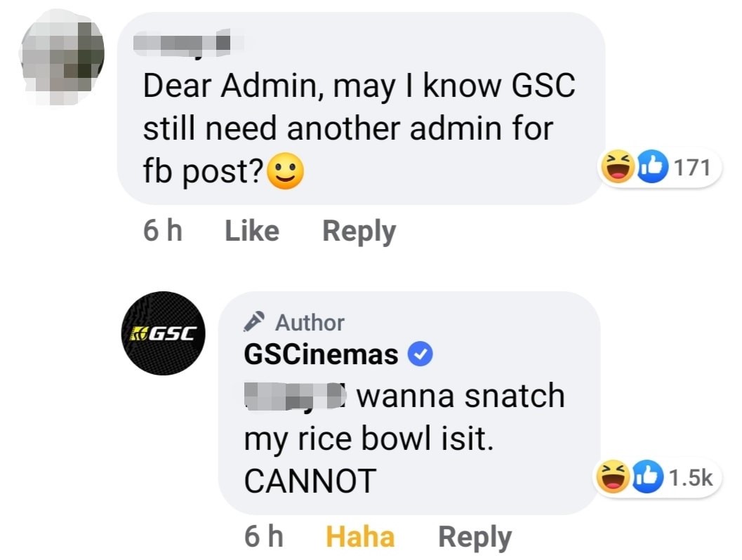This screenshot has width=742, height=560.
Task: Open the 171 reactions count
Action: pos(691,168)
